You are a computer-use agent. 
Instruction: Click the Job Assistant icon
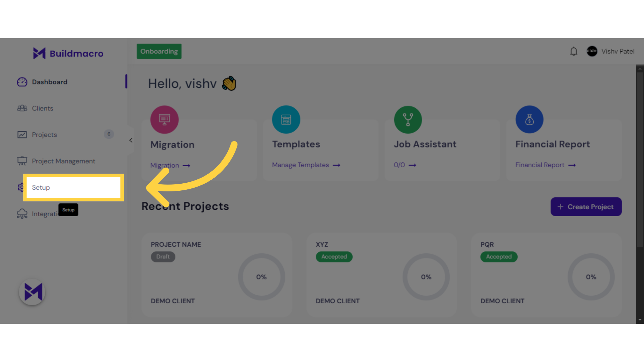[408, 119]
